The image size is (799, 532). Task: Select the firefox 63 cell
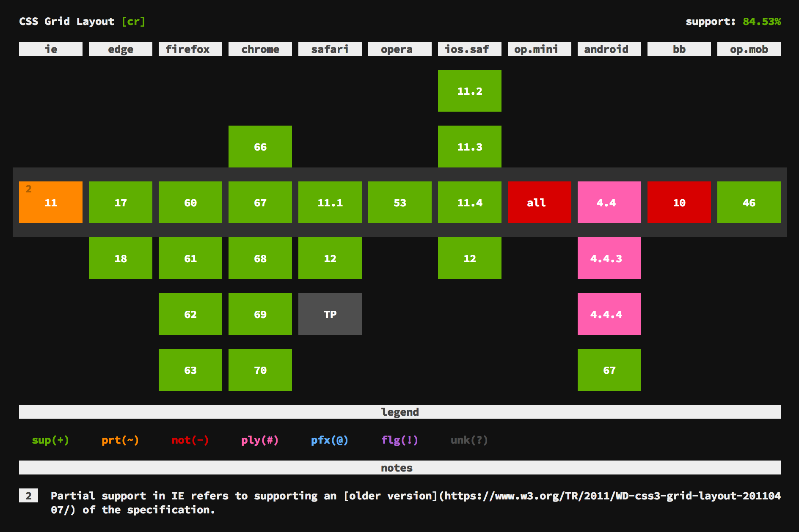click(190, 370)
